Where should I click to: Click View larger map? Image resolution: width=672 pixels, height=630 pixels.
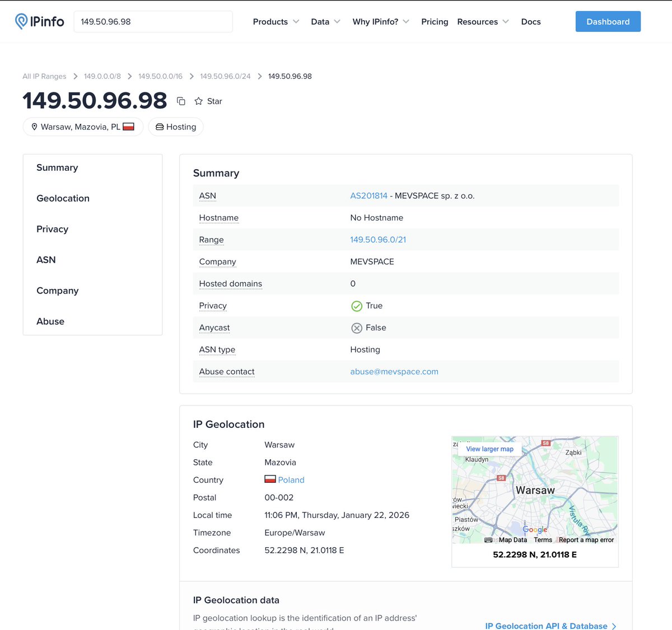click(x=489, y=449)
